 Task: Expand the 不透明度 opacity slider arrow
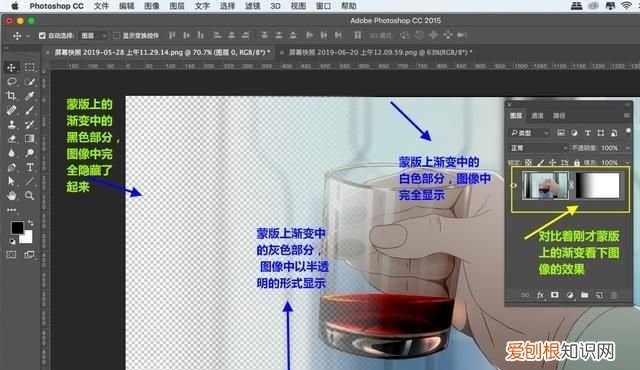tap(628, 148)
